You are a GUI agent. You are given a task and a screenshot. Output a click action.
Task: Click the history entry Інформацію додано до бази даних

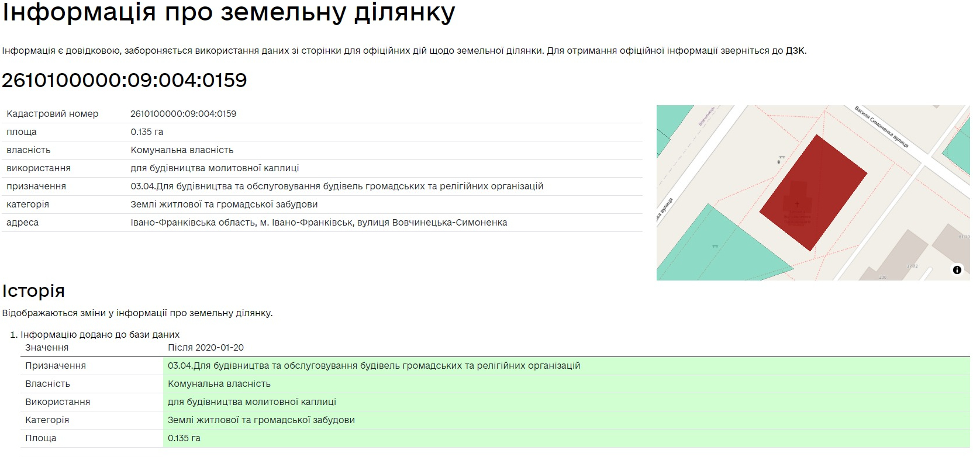click(x=100, y=335)
